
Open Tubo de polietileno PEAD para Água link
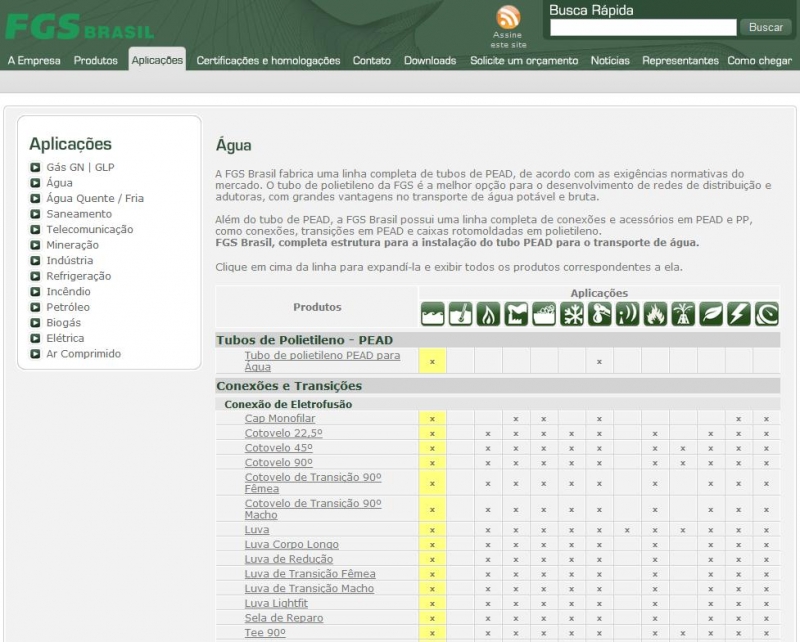(322, 361)
